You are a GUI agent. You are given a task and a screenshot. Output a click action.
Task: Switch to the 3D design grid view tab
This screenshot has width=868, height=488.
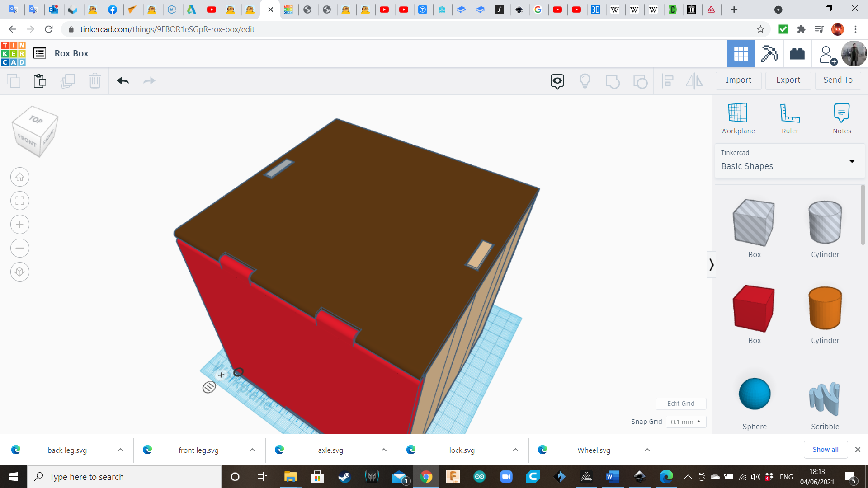click(741, 54)
